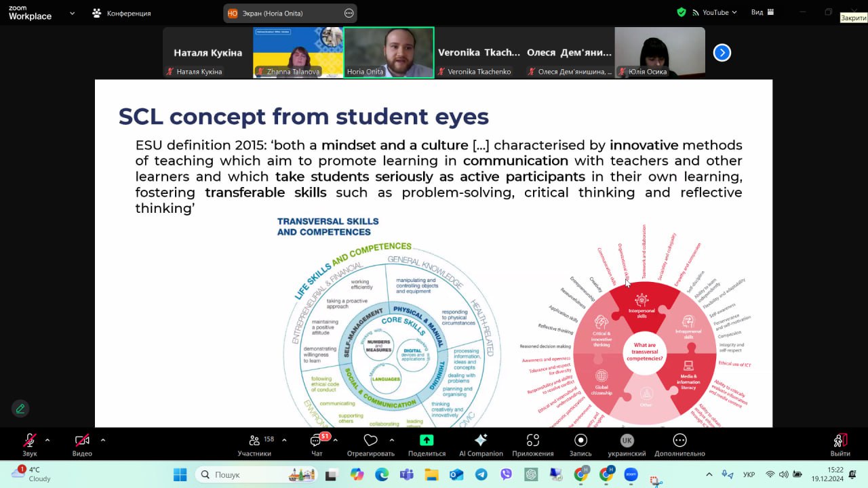Select Veronika Tkachenko participant tile
Image resolution: width=868 pixels, height=488 pixels.
point(479,52)
